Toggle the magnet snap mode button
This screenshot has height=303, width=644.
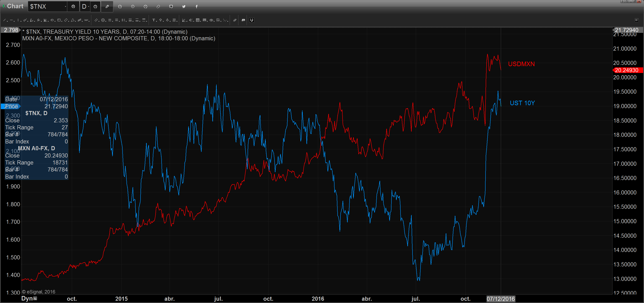[252, 20]
